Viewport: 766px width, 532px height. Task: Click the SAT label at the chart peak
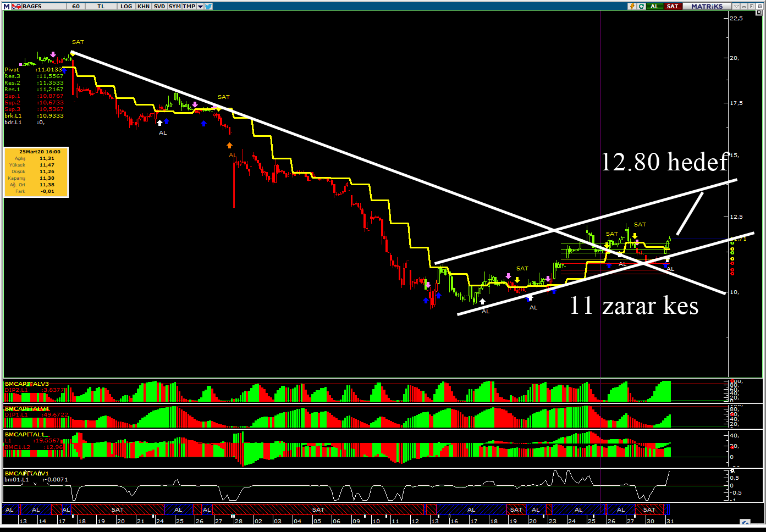(x=78, y=42)
